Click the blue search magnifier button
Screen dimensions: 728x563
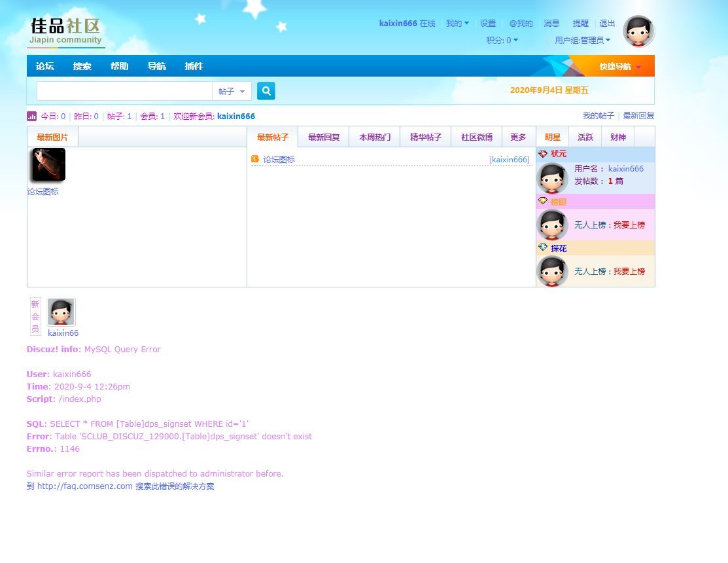coord(266,91)
